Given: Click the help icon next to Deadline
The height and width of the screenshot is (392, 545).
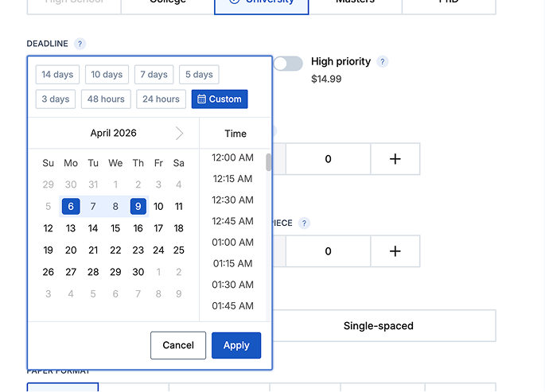Looking at the screenshot, I should 80,44.
